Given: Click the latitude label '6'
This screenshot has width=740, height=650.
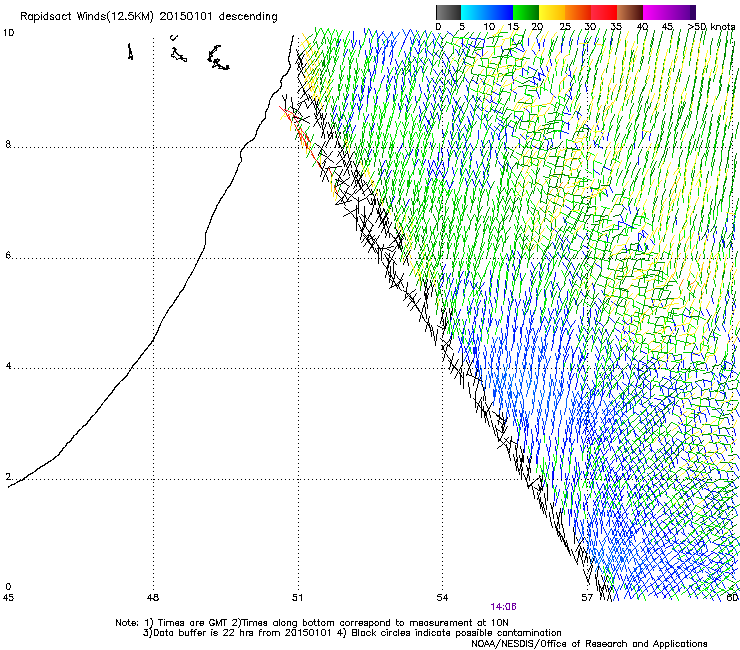Looking at the screenshot, I should point(8,255).
